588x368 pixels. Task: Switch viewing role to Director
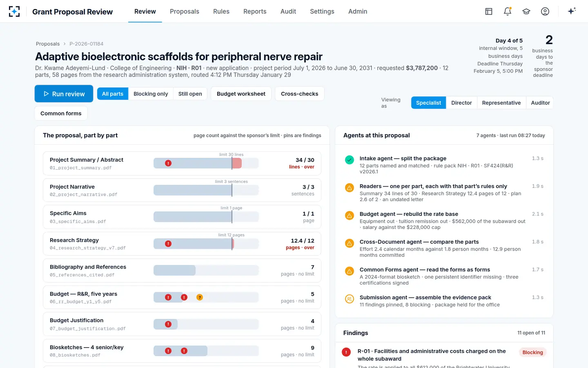pyautogui.click(x=461, y=103)
